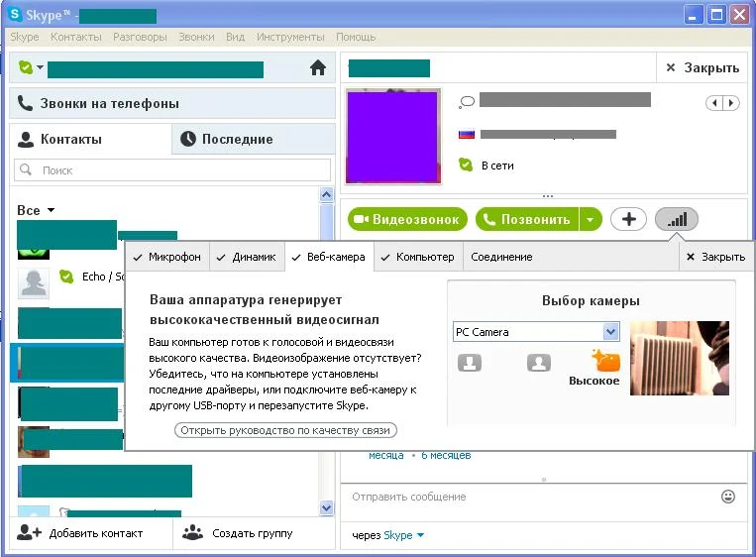756x557 pixels.
Task: Click the contact's profile picture
Action: click(x=393, y=136)
